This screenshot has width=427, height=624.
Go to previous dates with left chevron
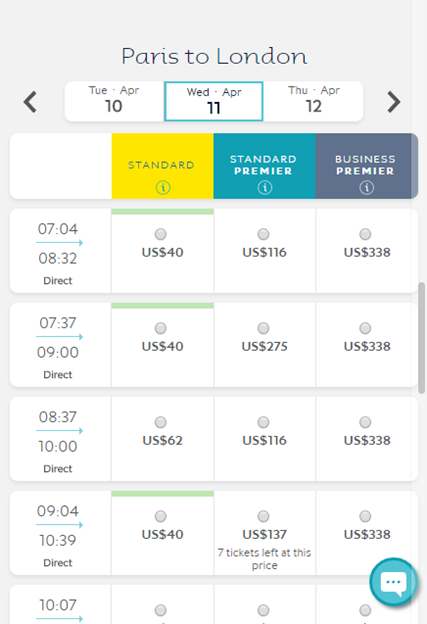30,102
